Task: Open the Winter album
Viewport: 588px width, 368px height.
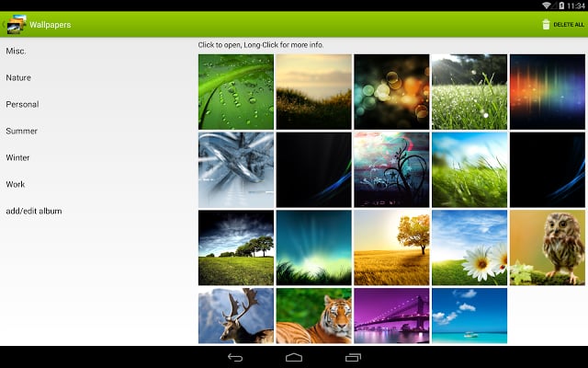Action: [18, 157]
